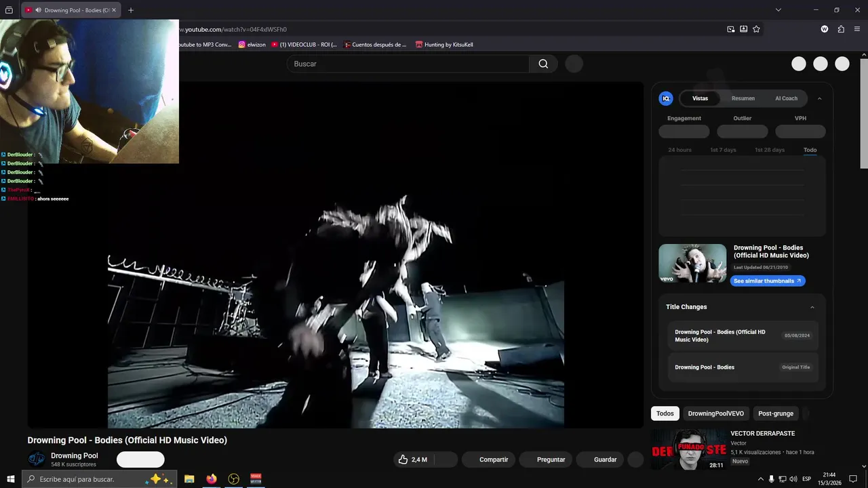Viewport: 868px width, 488px height.
Task: Open the VIDEOCLUB - ROI bookmark
Action: click(304, 45)
